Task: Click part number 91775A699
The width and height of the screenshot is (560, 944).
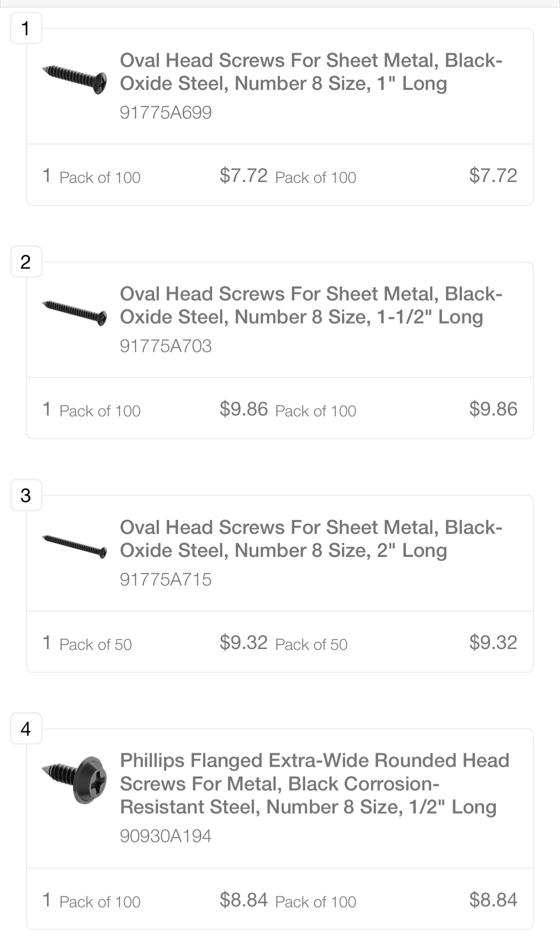Action: tap(165, 113)
